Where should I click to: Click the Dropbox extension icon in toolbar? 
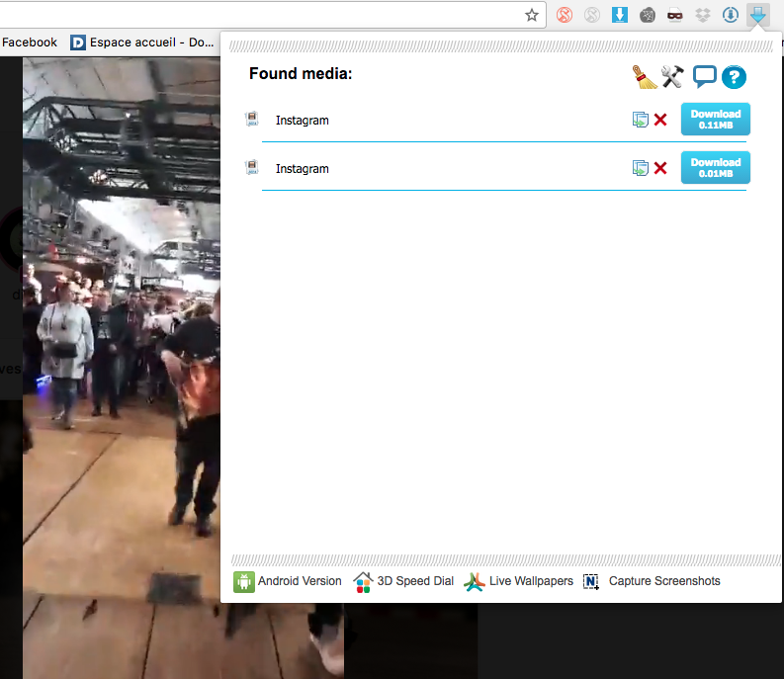tap(703, 15)
